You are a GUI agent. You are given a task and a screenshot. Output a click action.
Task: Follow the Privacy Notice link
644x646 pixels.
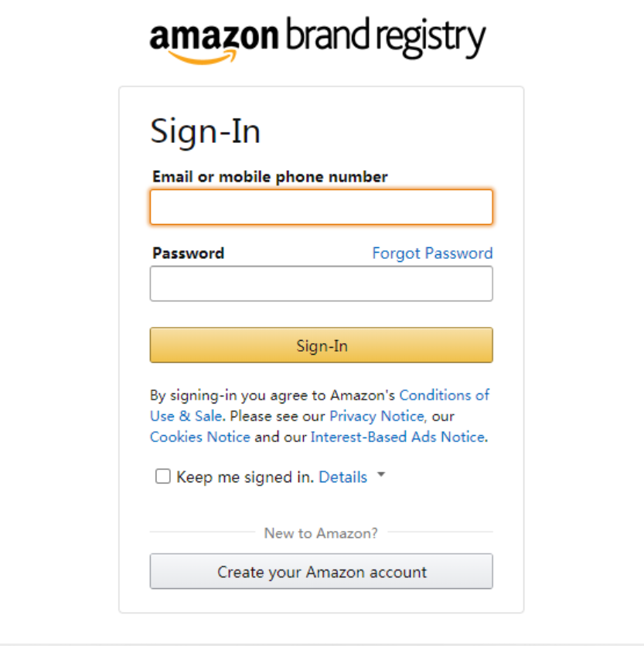(377, 416)
